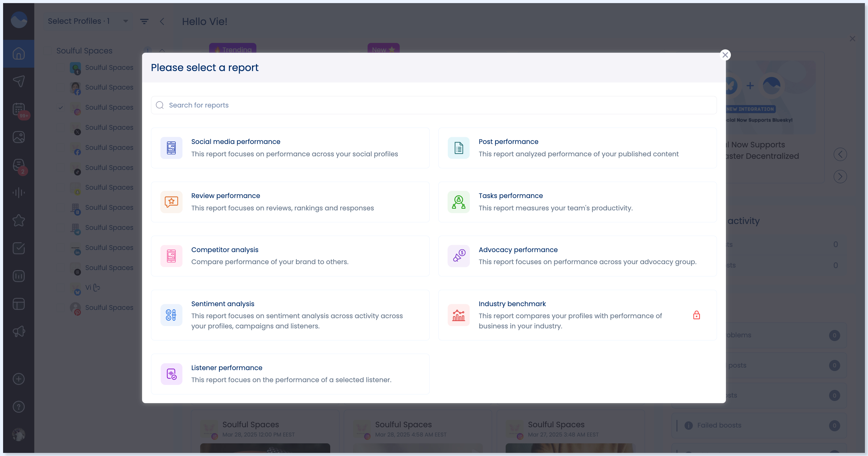Check the Threads Soulful Spaces profile checkbox
The height and width of the screenshot is (456, 868).
tap(61, 268)
